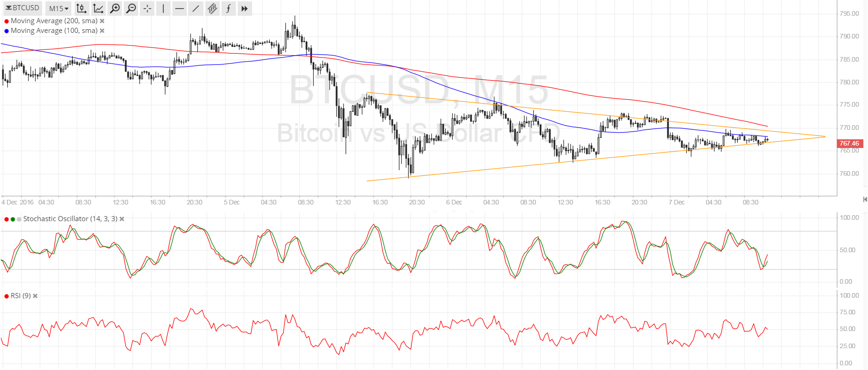Click the red RSI color dot
Viewport: 868px width, 370px height.
pos(6,296)
